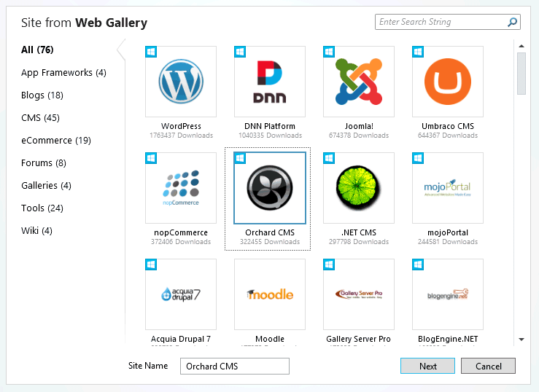Click Windows badge on Orchard CMS tile
The height and width of the screenshot is (392, 539).
pos(240,158)
